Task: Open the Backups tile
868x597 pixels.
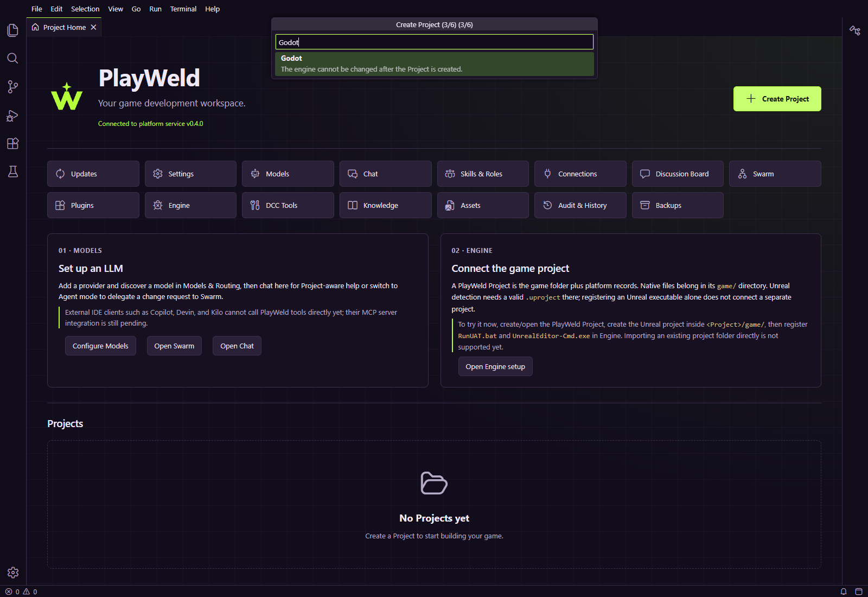Action: tap(678, 205)
